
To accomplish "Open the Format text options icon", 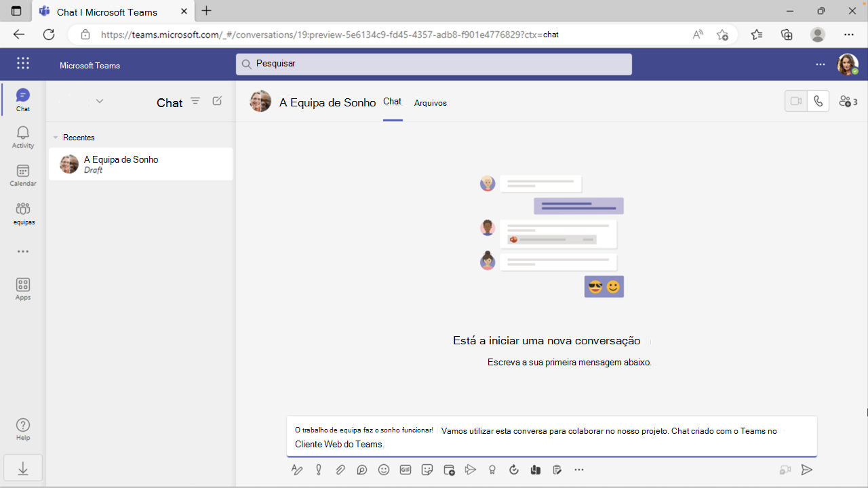I will tap(296, 470).
